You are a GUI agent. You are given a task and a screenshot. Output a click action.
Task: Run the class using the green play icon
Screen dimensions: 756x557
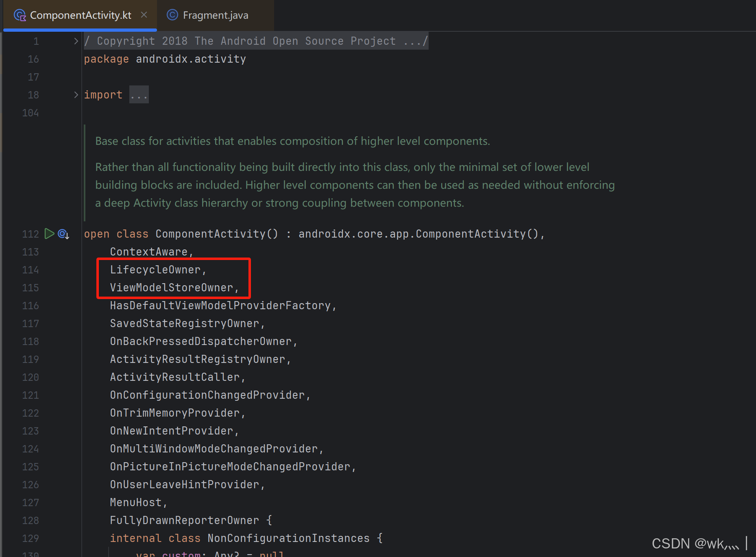click(50, 234)
